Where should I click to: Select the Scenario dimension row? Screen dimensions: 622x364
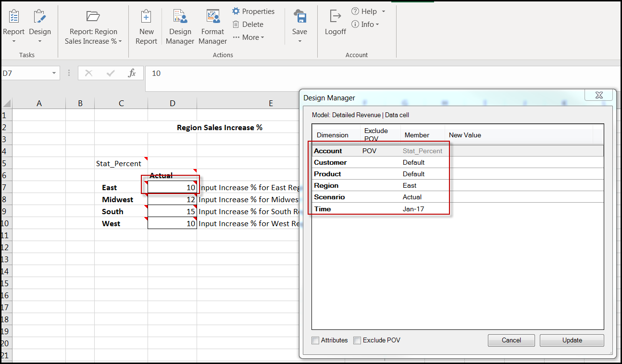pos(458,197)
